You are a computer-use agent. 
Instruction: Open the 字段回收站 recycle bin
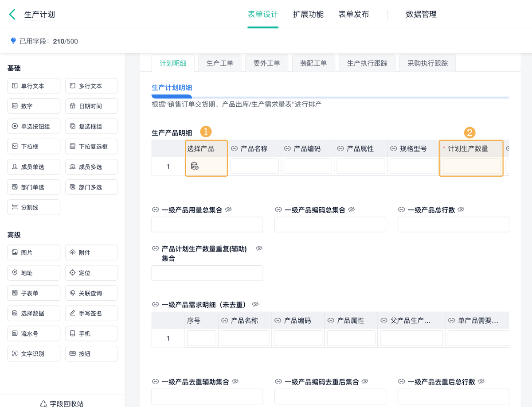pyautogui.click(x=62, y=403)
